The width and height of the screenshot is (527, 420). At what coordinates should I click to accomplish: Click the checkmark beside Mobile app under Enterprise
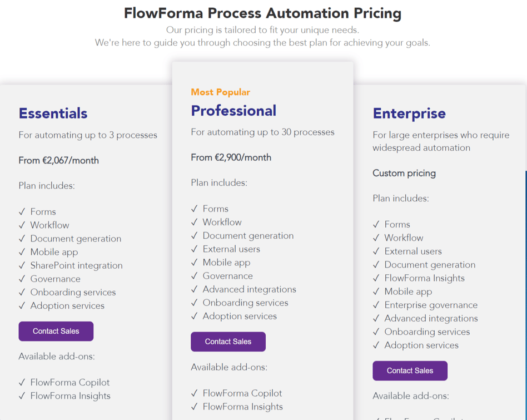click(376, 291)
